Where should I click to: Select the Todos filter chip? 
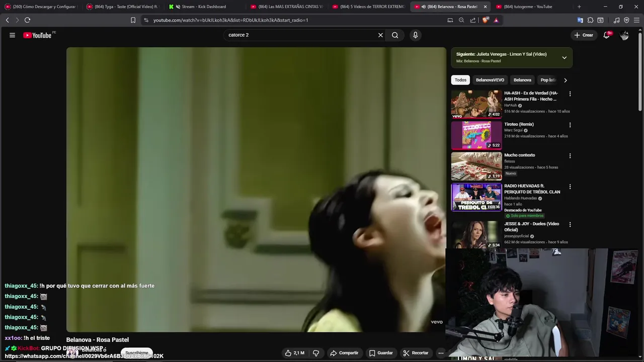tap(460, 80)
